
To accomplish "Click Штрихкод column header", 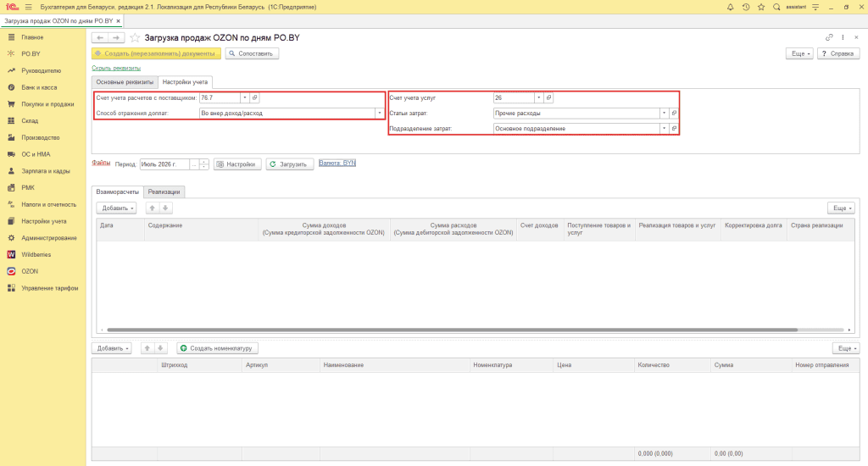I will (x=199, y=365).
